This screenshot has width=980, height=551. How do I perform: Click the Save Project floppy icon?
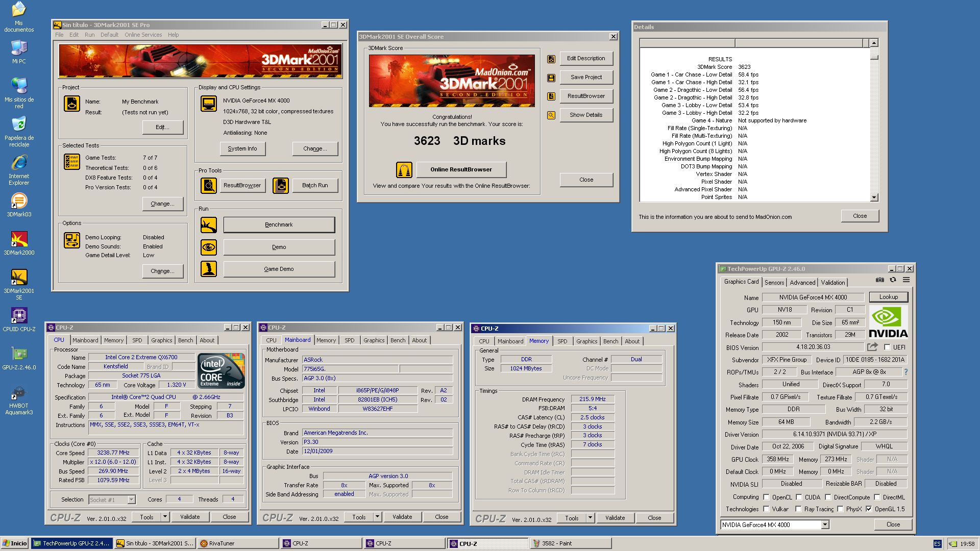pos(551,78)
